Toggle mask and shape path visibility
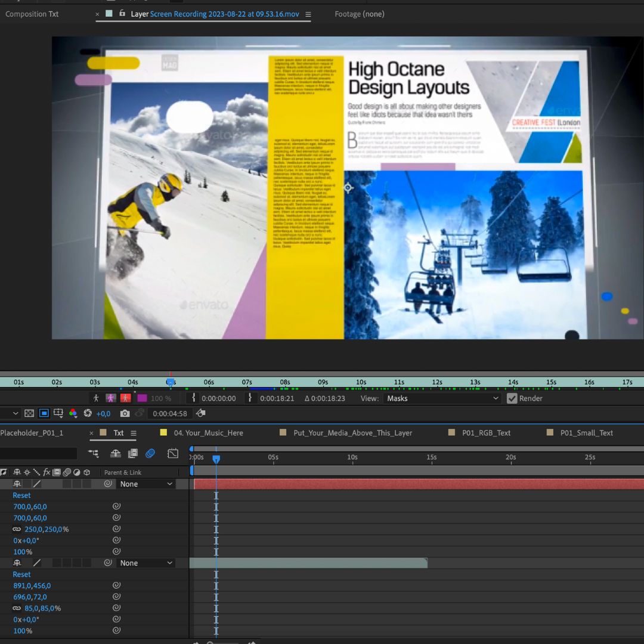 (44, 413)
